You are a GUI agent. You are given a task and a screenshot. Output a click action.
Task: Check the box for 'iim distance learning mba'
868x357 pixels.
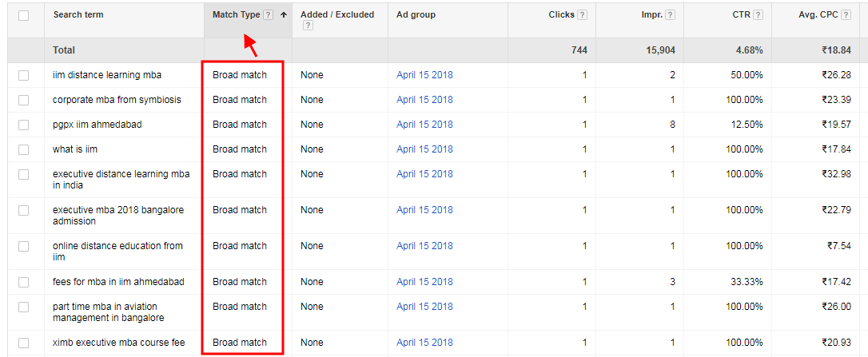pyautogui.click(x=23, y=75)
